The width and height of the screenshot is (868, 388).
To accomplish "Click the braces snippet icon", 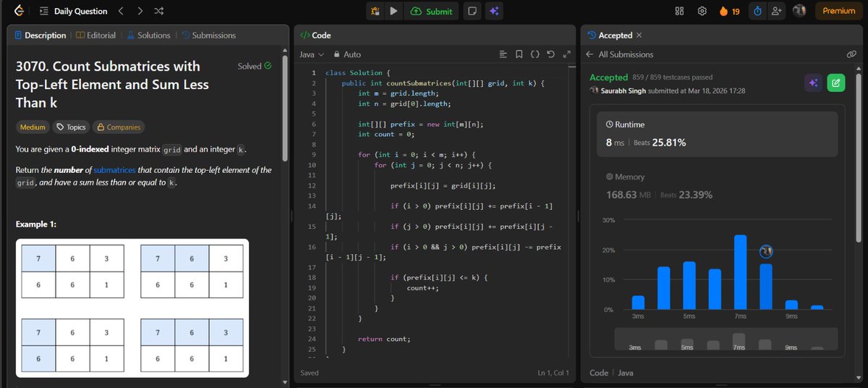I will tap(535, 54).
